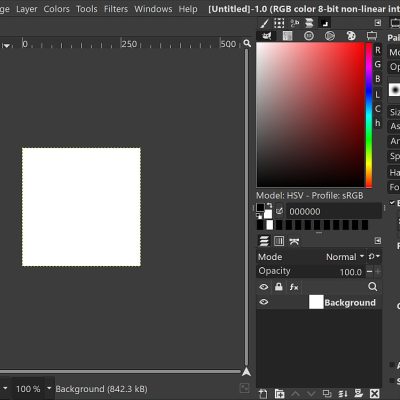Screen dimensions: 400x400
Task: Reset colors to default black and white
Action: pos(259,216)
